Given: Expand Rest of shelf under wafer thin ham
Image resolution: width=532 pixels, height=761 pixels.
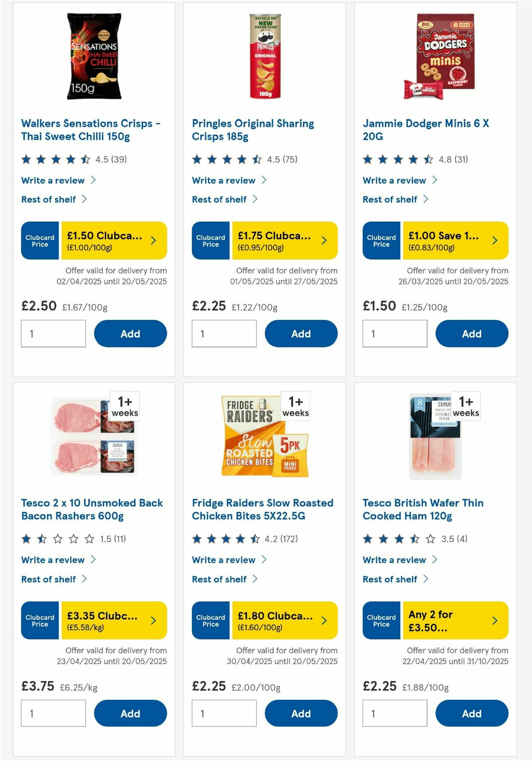Looking at the screenshot, I should click(395, 579).
